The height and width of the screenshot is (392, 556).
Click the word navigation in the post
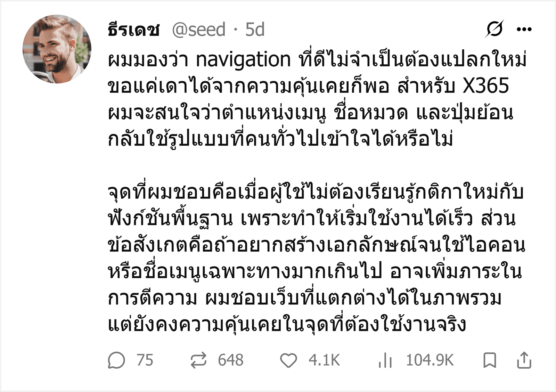[243, 60]
